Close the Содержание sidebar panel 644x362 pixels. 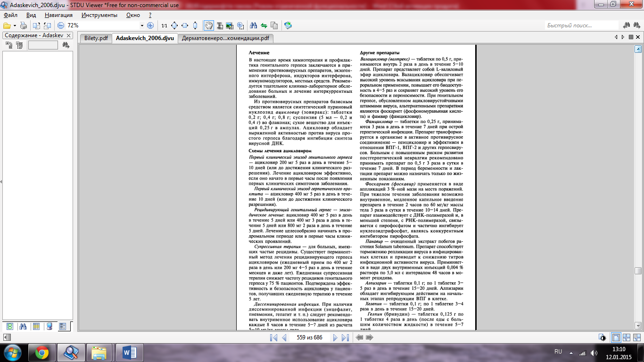(x=68, y=35)
